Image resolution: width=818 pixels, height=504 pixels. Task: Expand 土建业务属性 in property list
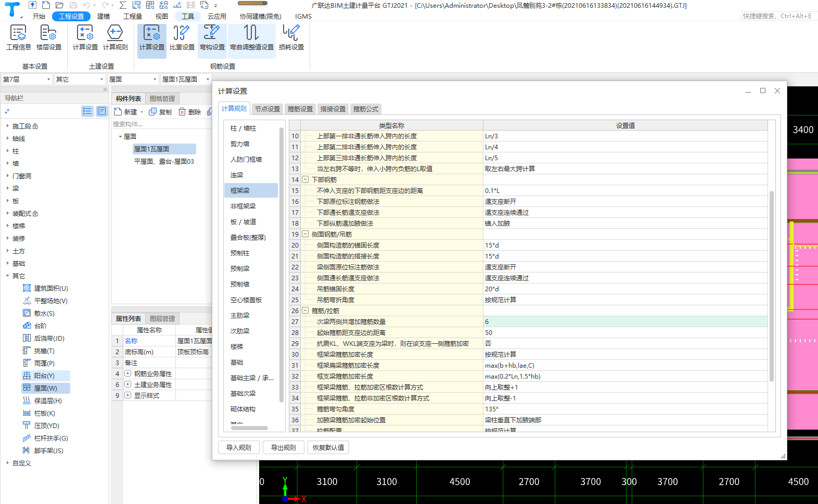point(127,384)
